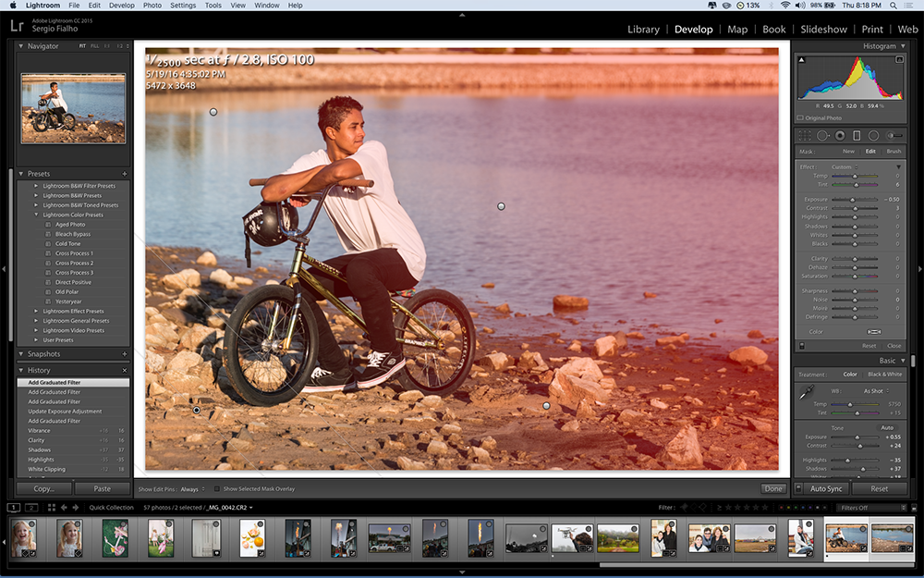The height and width of the screenshot is (578, 924).
Task: Activate the Spot Removal tool
Action: pyautogui.click(x=821, y=135)
